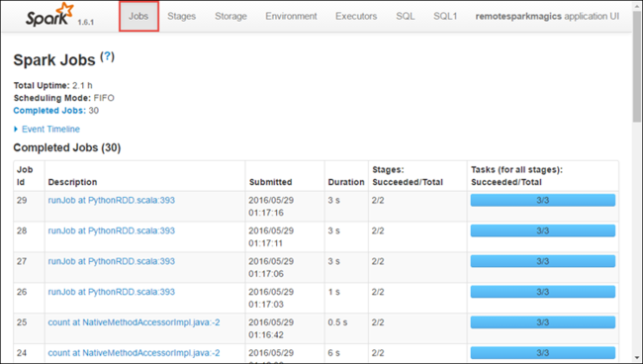Viewport: 643px width, 364px height.
Task: Open job 28 runJob at PythonRDD.scala:393
Action: pos(112,230)
